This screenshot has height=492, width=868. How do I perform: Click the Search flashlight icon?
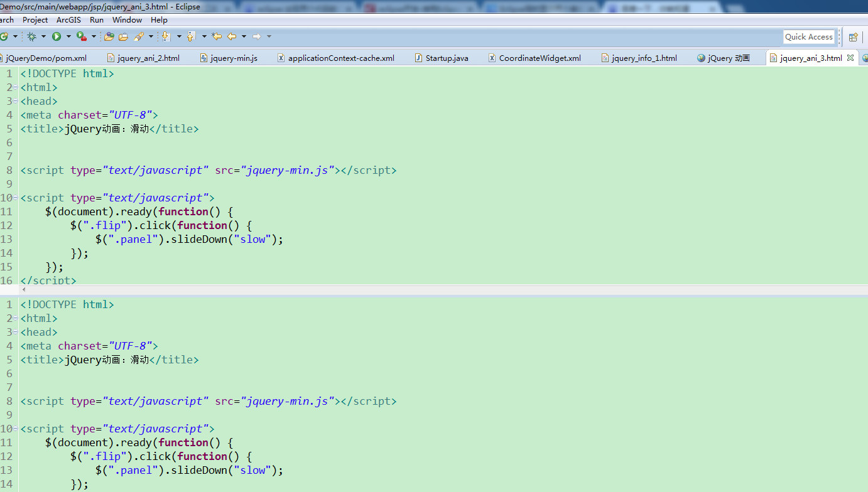(x=139, y=36)
